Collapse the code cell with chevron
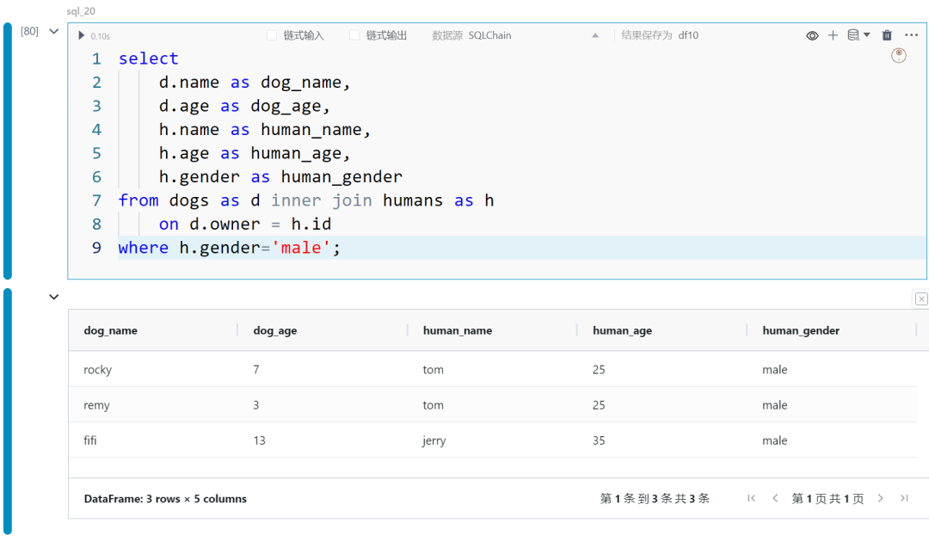Image resolution: width=929 pixels, height=560 pixels. pos(54,32)
